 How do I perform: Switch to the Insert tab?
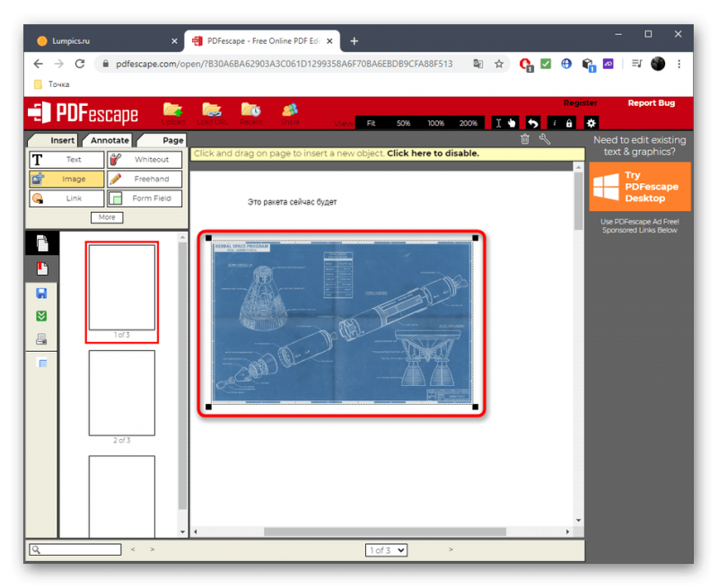point(54,140)
